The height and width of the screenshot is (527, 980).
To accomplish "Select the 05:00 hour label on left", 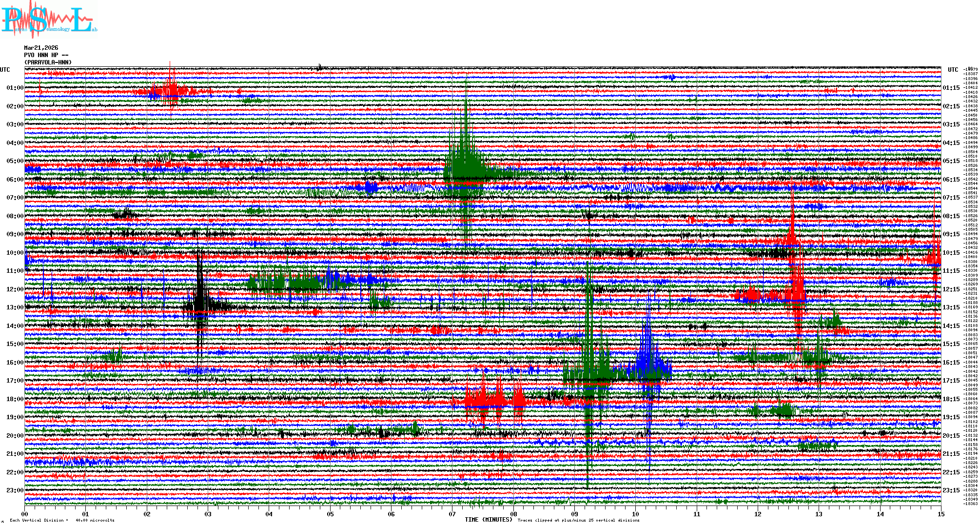I will point(15,161).
